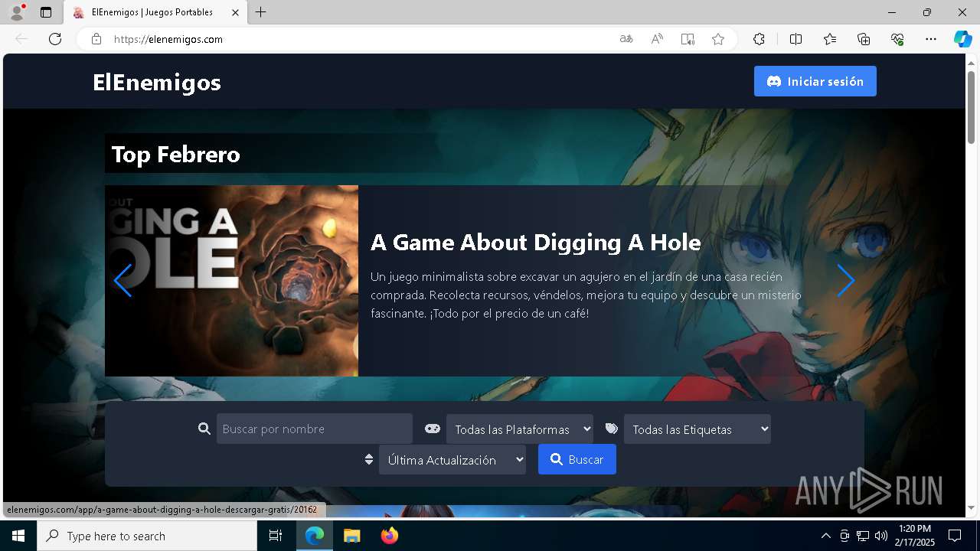The width and height of the screenshot is (980, 551).
Task: Expand Todas las Etiquetas dropdown
Action: [697, 429]
